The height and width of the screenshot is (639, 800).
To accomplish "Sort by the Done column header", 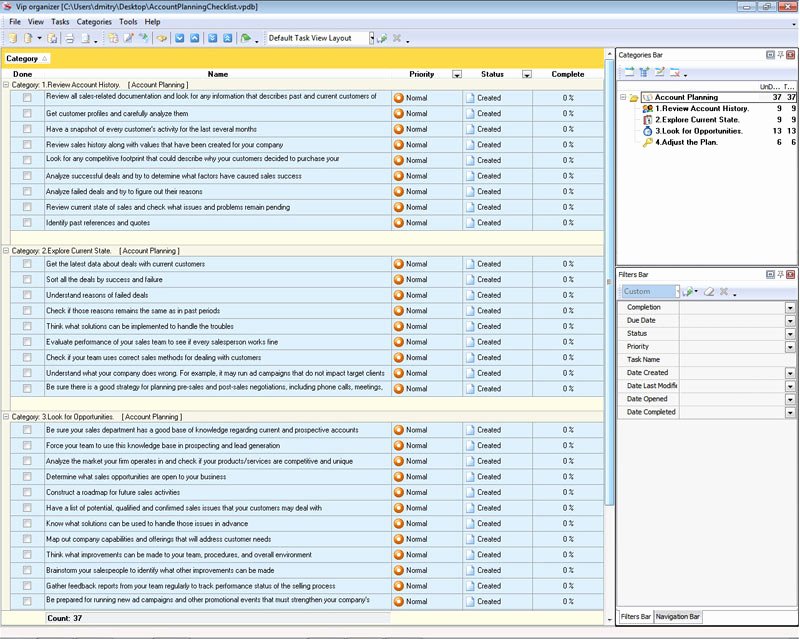I will 22,74.
